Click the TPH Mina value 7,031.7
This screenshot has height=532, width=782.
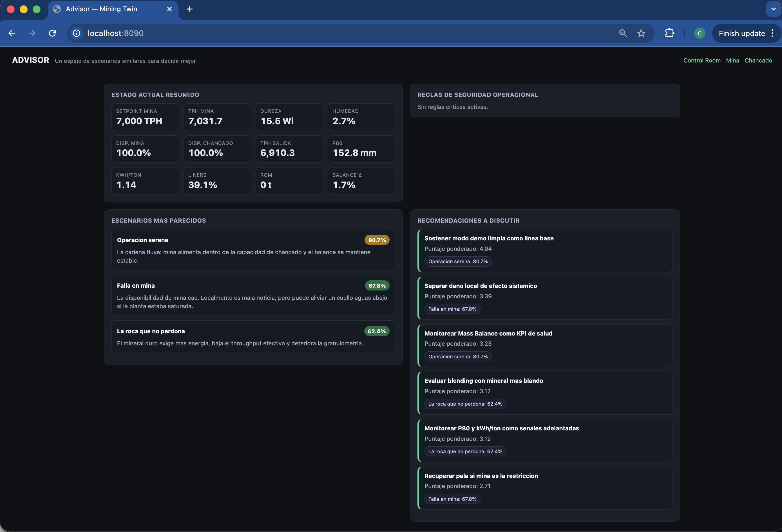205,121
